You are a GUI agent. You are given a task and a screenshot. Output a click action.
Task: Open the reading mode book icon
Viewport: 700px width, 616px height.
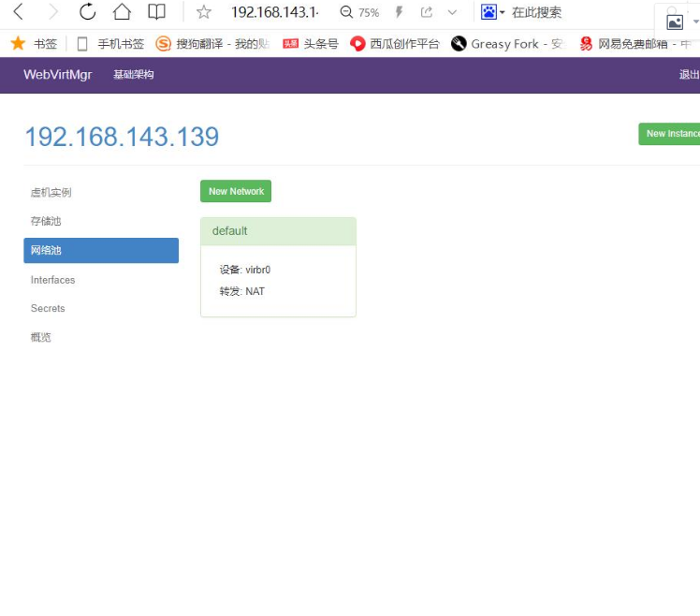point(156,12)
